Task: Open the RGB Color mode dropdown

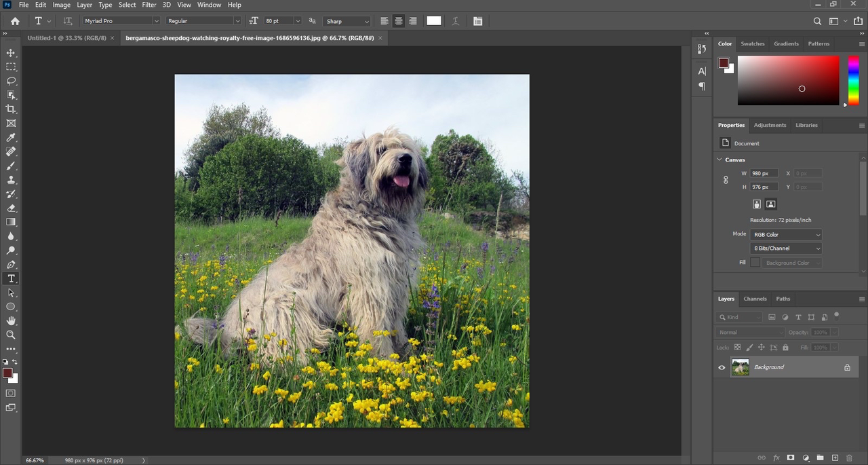Action: point(786,235)
